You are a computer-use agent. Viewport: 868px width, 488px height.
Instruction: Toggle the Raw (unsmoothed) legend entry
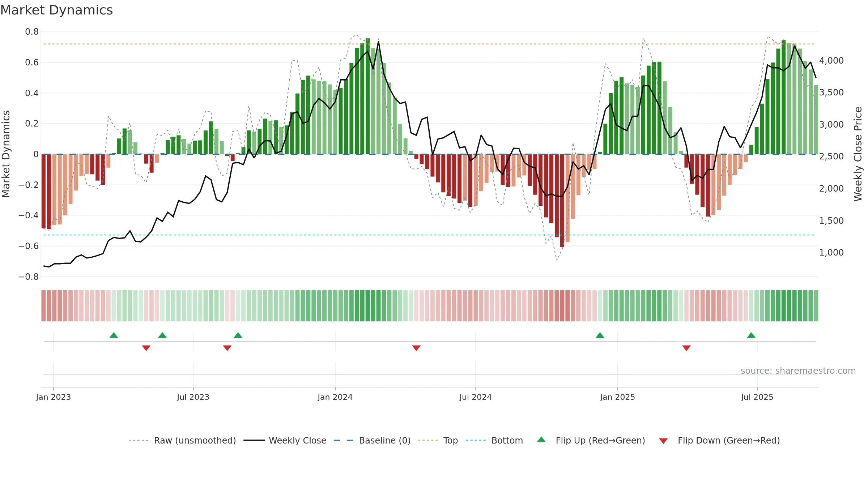(182, 440)
